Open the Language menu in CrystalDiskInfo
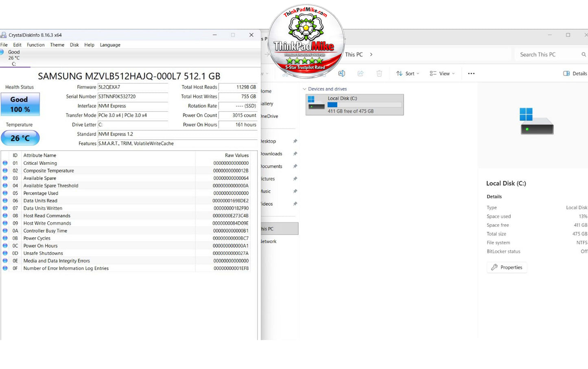This screenshot has width=588, height=369. click(x=110, y=45)
